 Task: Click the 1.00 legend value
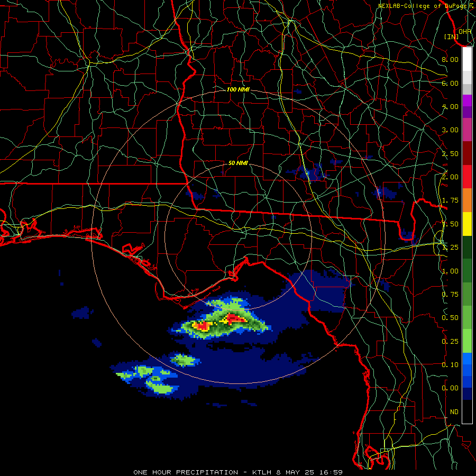coord(450,271)
